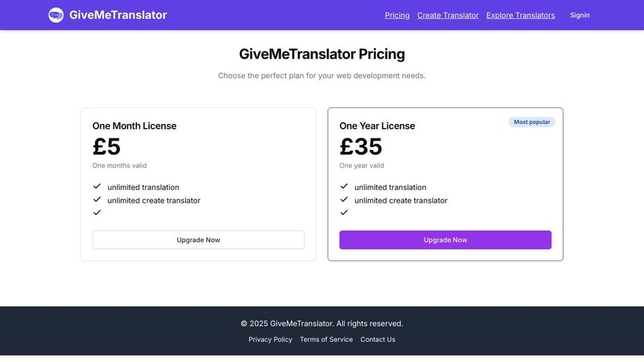Image resolution: width=644 pixels, height=362 pixels.
Task: Upgrade to the One Month License
Action: point(198,240)
